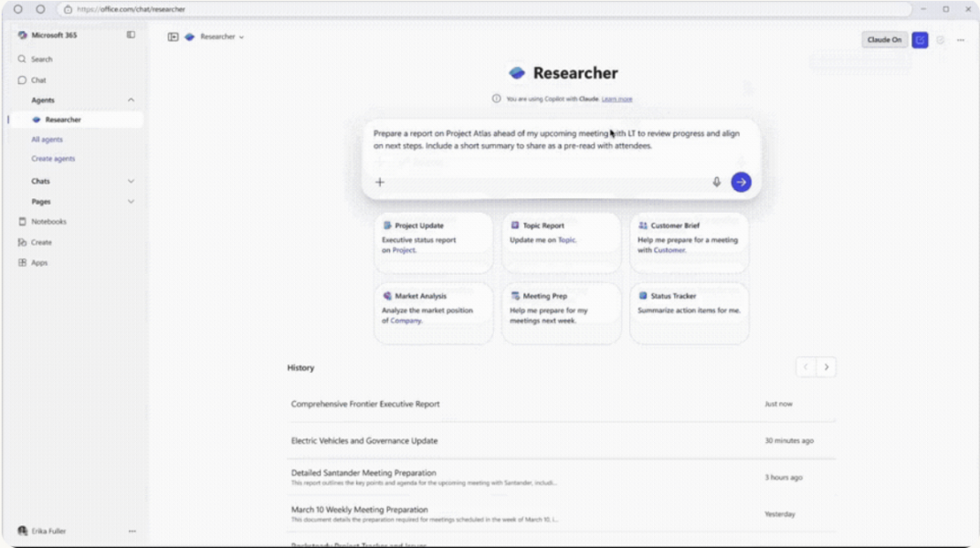Click the Learn more link about Copilot with Claude
Viewport: 980px width, 548px height.
pos(617,99)
